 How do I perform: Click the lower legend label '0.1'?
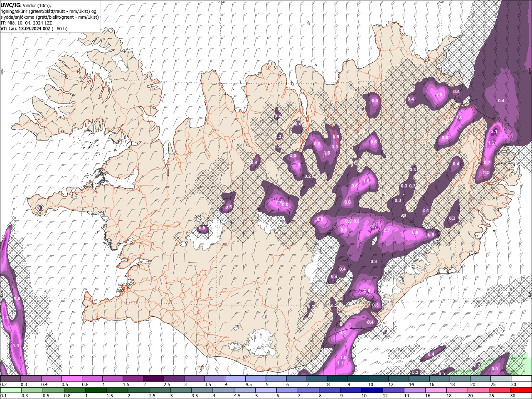(x=3, y=396)
